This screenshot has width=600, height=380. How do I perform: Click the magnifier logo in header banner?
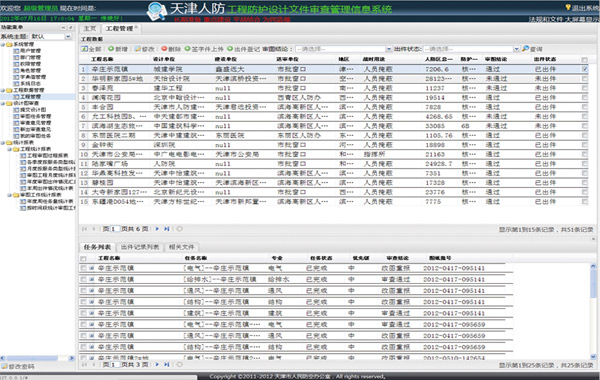point(157,11)
